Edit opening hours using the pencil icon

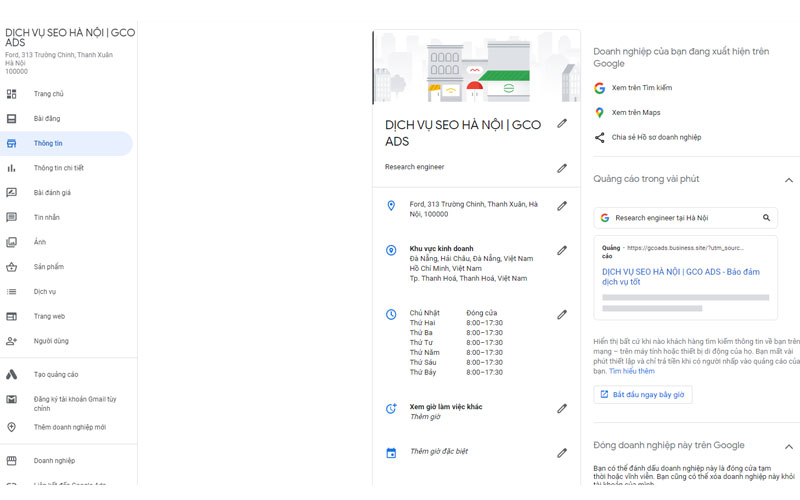click(562, 314)
